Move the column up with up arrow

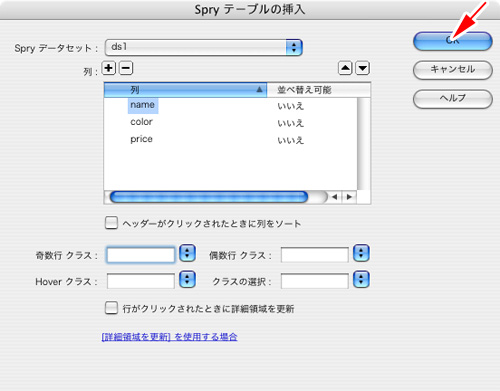(345, 68)
